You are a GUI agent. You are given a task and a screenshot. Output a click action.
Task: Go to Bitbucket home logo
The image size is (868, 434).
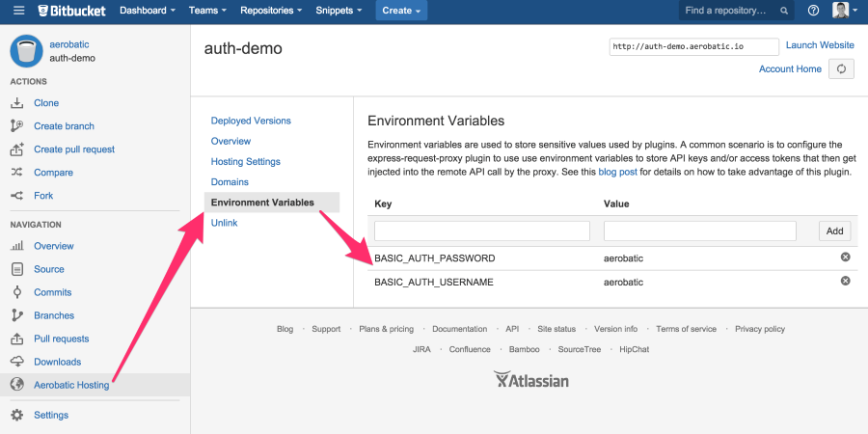(71, 11)
